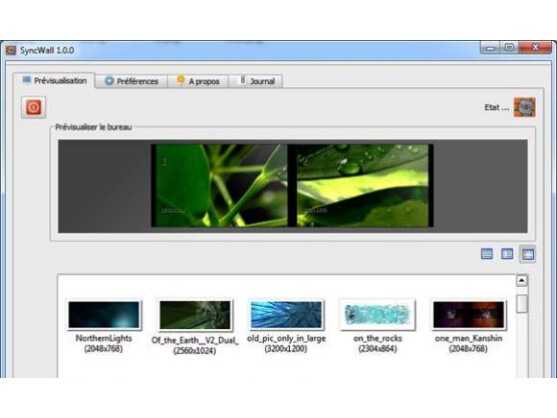Click the scrollbar up arrow in wallpaper list
Screen dimensions: 557x418
point(521,281)
